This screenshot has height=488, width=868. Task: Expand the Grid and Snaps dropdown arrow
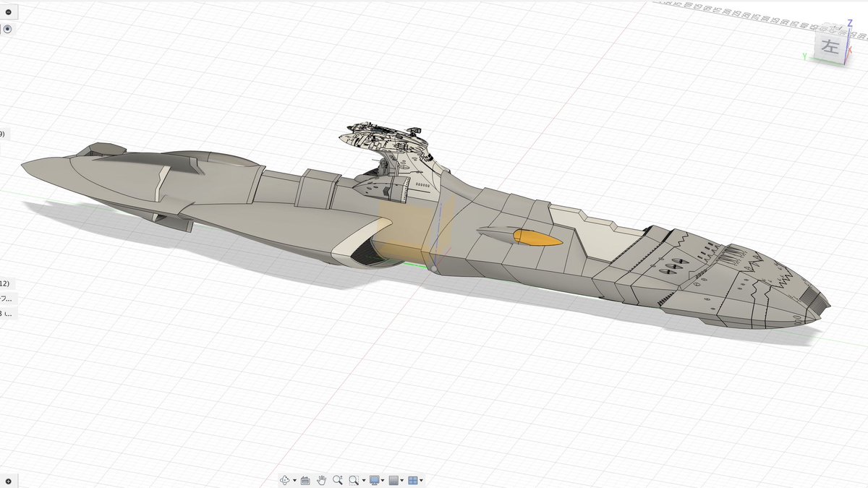[x=401, y=480]
